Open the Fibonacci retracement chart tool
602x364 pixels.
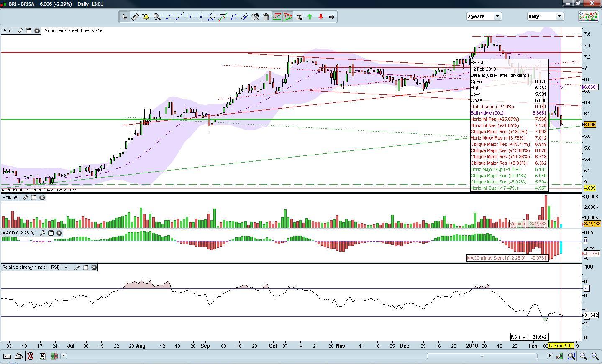click(223, 17)
